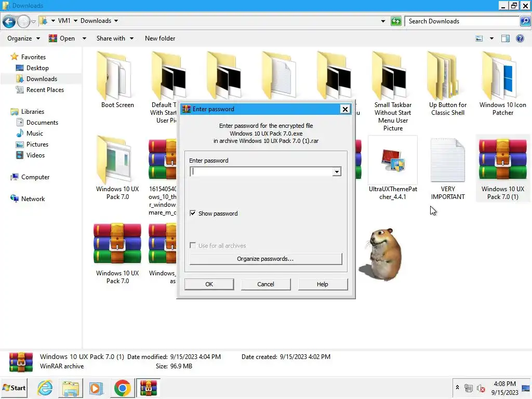Image resolution: width=532 pixels, height=399 pixels.
Task: Open Small Taskbar Without Start Menu folder
Action: coord(393,91)
